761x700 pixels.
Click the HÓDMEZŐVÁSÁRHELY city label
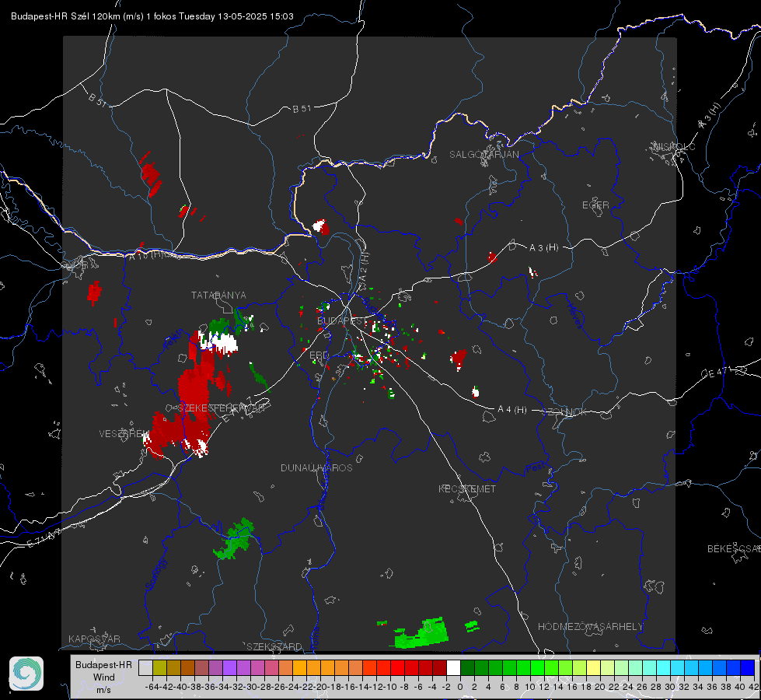point(590,626)
